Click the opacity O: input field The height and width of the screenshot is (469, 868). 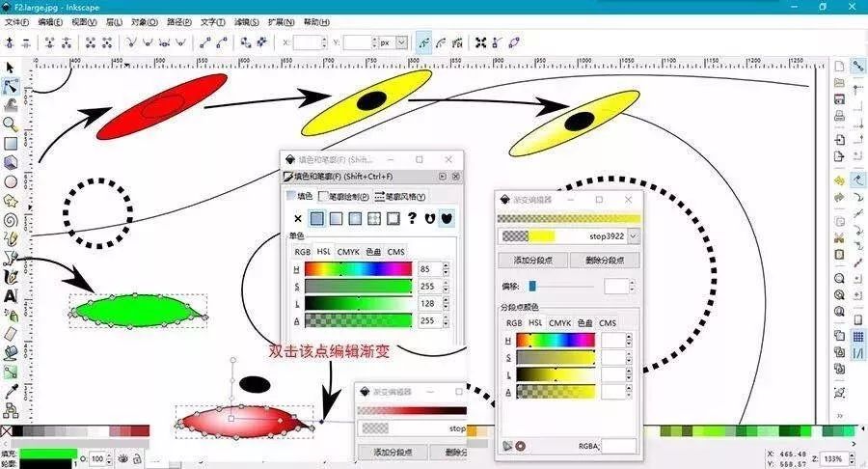coord(97,458)
